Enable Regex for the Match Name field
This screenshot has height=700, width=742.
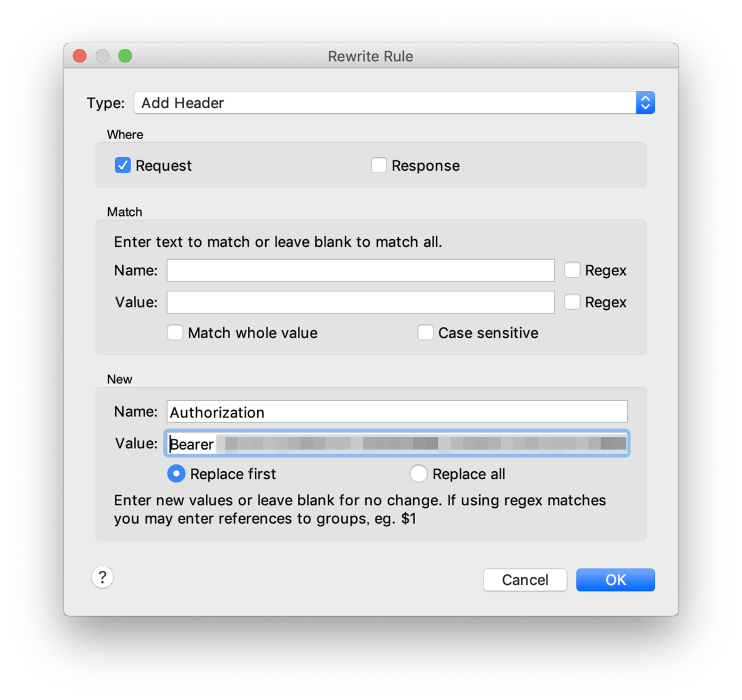[572, 270]
